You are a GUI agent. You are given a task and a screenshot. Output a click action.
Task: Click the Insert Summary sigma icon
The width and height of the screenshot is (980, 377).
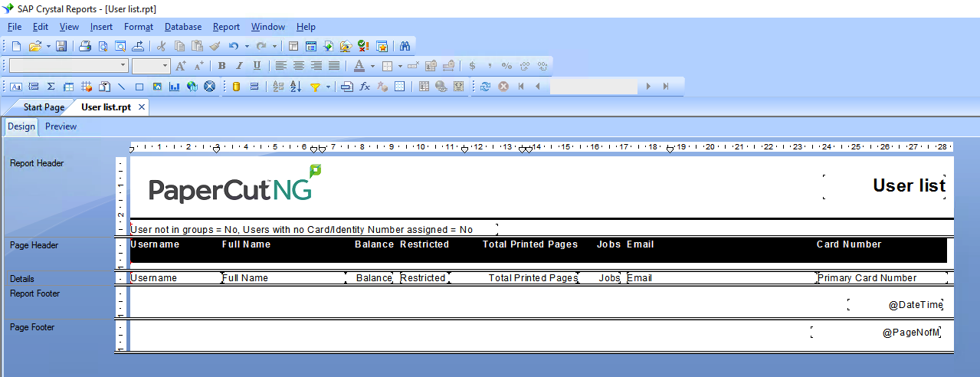[x=51, y=87]
